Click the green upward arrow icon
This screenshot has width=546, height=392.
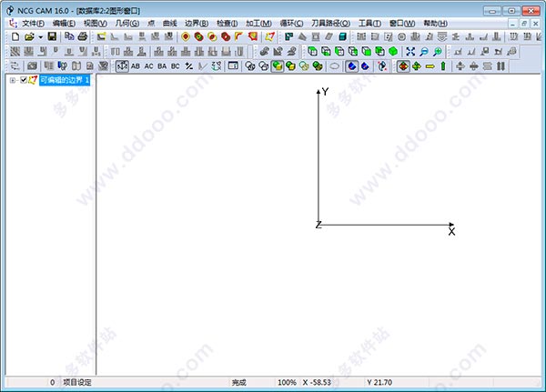(443, 66)
